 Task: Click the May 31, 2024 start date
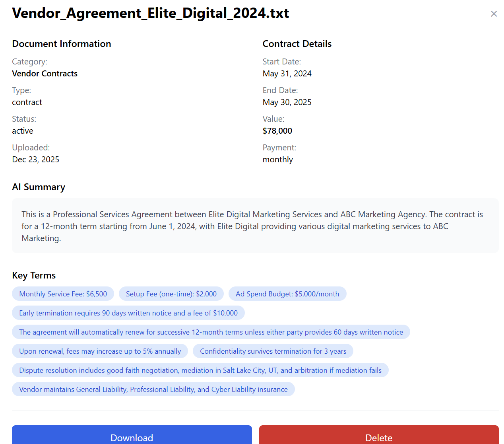[x=287, y=74]
